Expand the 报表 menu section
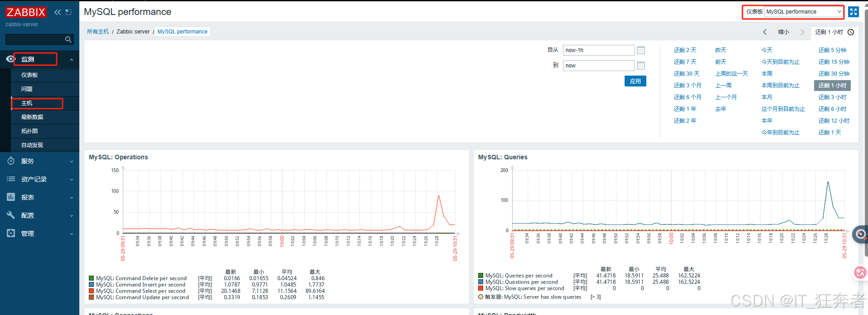This screenshot has height=315, width=868. pos(72,198)
